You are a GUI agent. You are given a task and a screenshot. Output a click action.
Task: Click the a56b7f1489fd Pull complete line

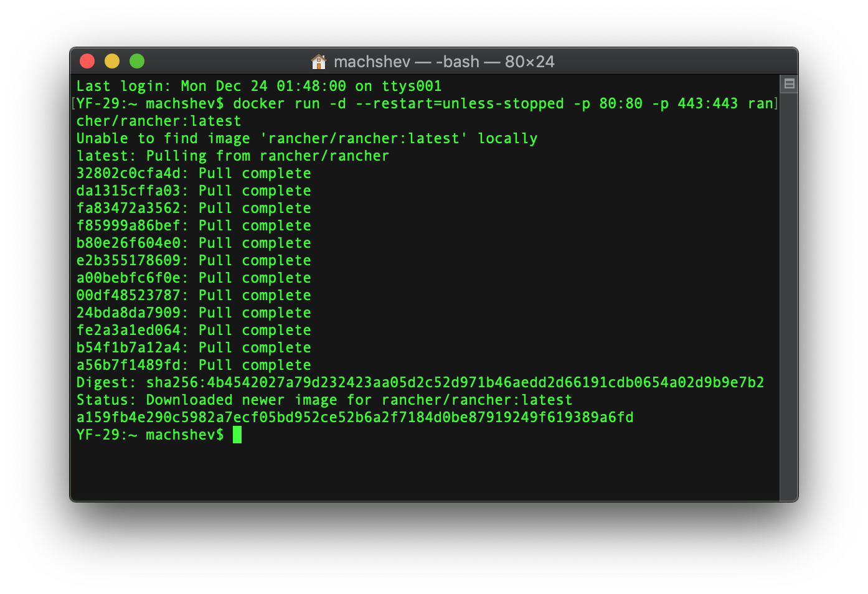(x=193, y=365)
